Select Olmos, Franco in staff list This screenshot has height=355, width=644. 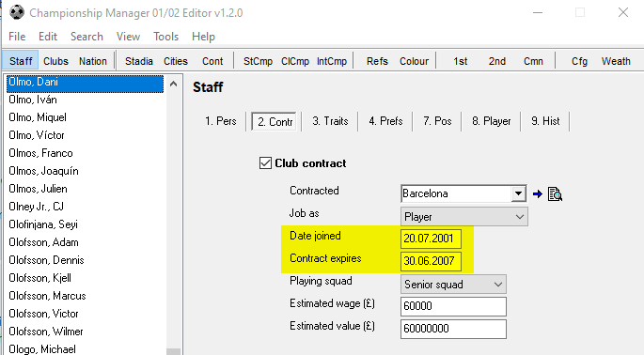(86, 153)
